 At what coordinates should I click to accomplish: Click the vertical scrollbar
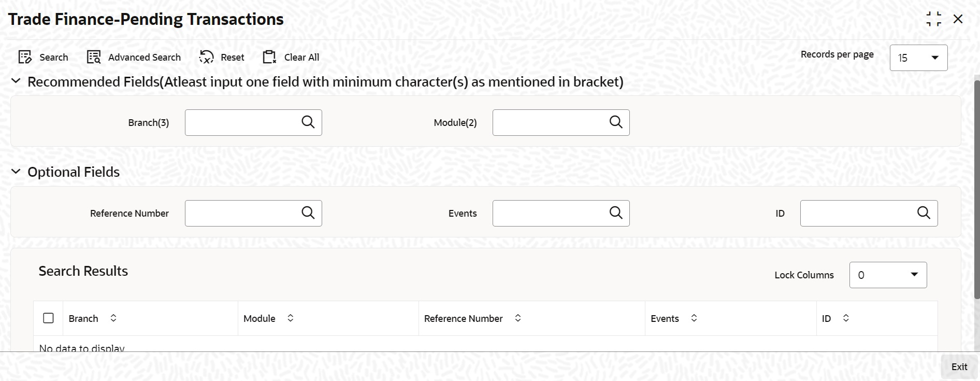[x=977, y=189]
